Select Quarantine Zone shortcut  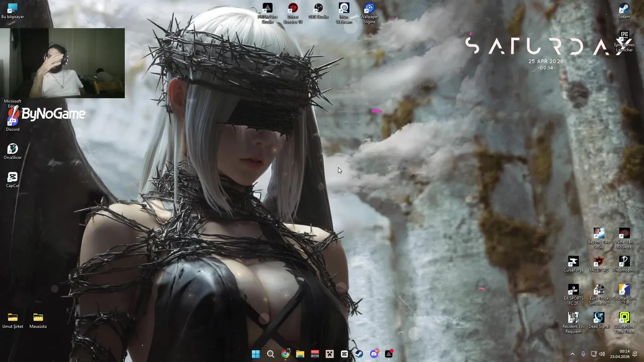click(624, 323)
